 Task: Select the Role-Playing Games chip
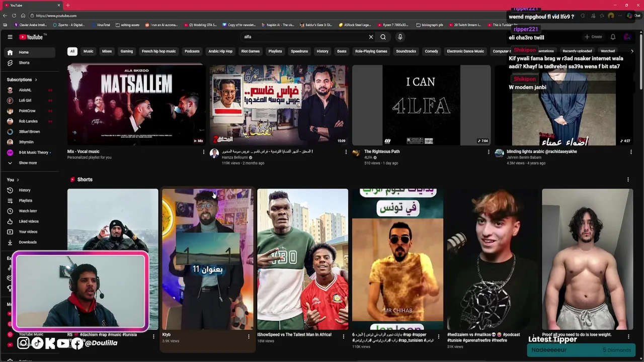[x=371, y=51]
